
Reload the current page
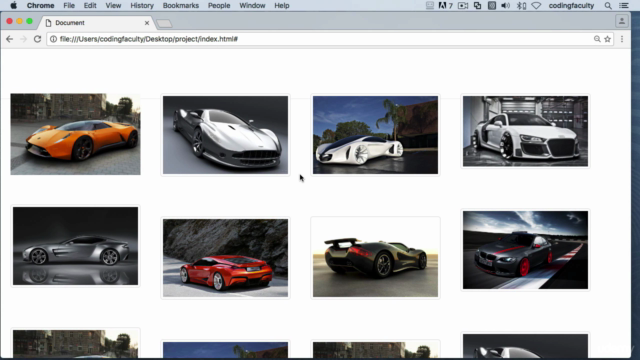(x=37, y=39)
